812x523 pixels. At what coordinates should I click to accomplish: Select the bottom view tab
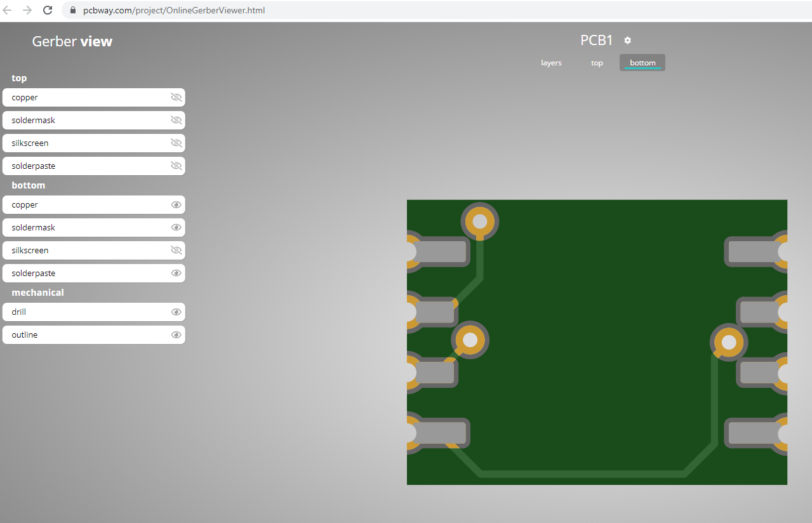coord(642,63)
